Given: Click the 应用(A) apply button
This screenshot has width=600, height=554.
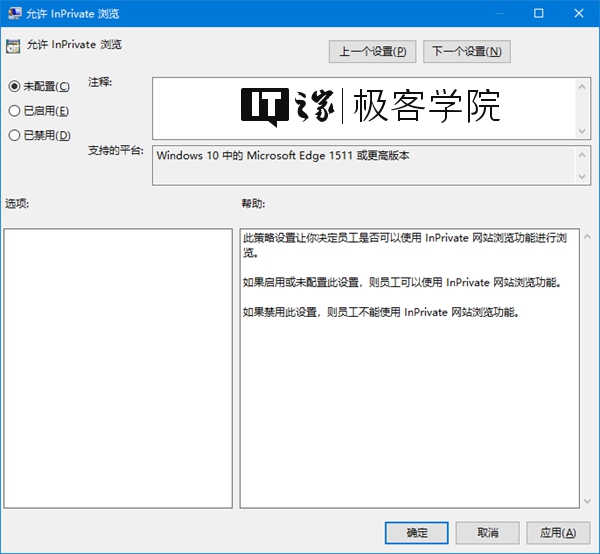Looking at the screenshot, I should click(558, 533).
